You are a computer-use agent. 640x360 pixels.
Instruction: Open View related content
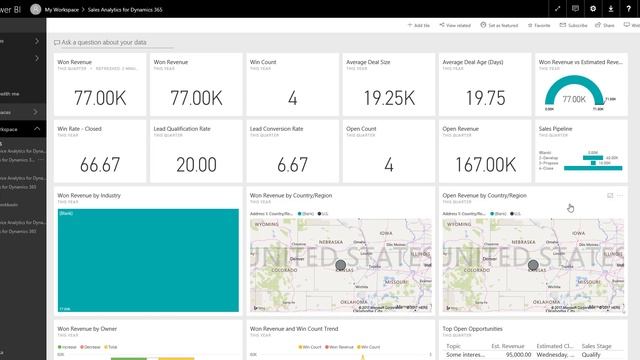(455, 25)
